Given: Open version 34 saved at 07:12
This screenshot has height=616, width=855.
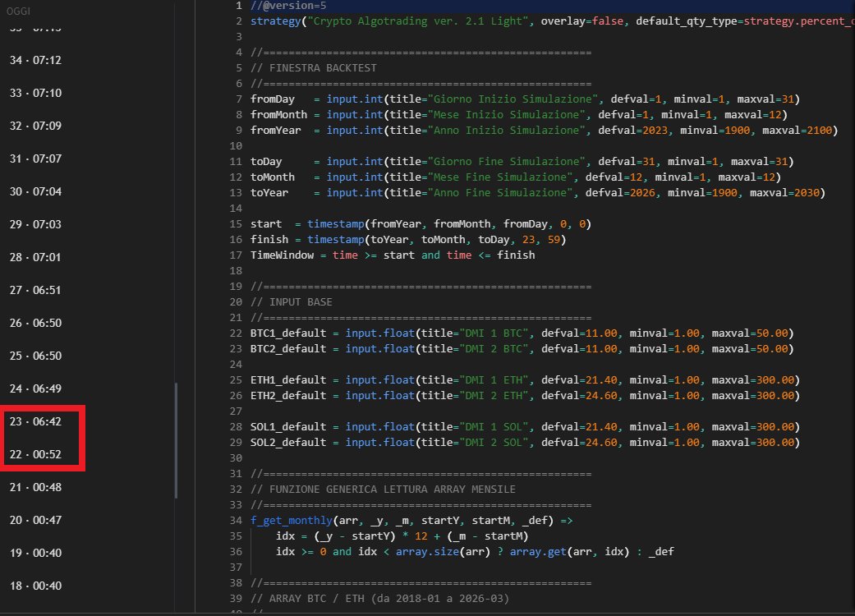Looking at the screenshot, I should point(34,60).
